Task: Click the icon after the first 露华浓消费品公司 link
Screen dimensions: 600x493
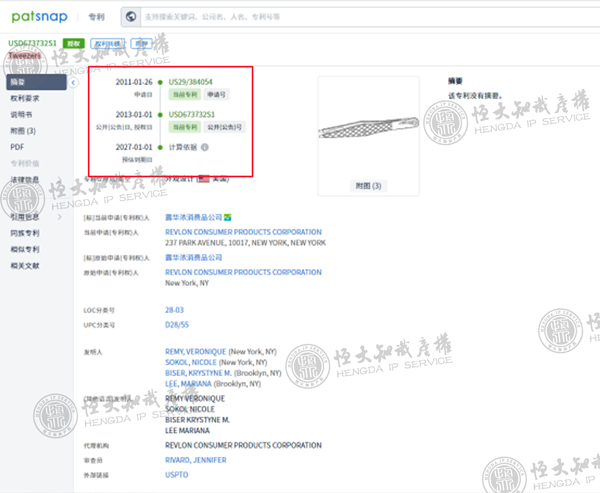Action: point(228,217)
